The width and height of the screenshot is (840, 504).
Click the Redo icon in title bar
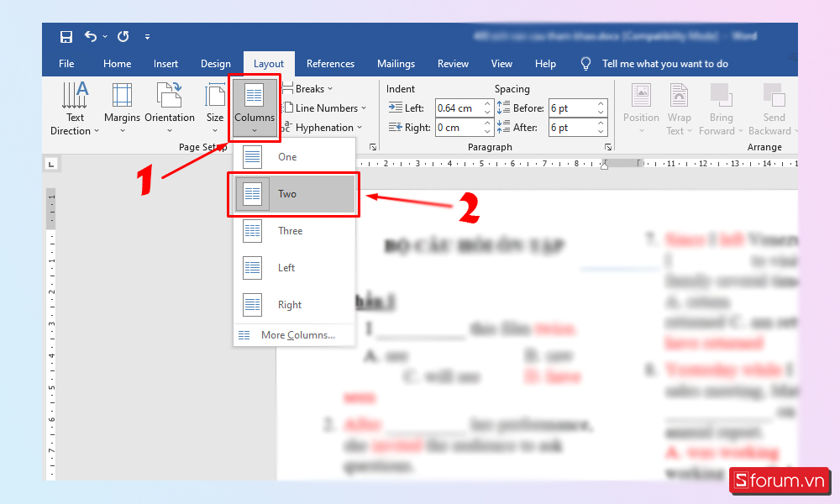pos(123,36)
